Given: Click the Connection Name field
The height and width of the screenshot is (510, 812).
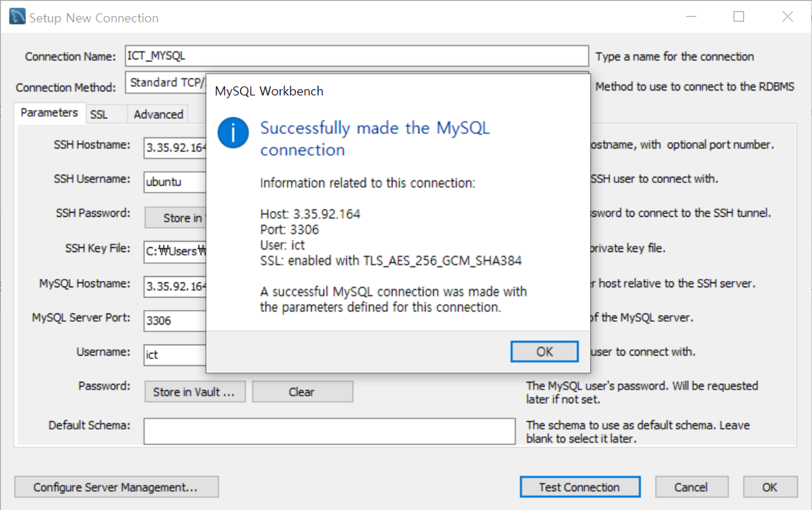Looking at the screenshot, I should tap(356, 56).
